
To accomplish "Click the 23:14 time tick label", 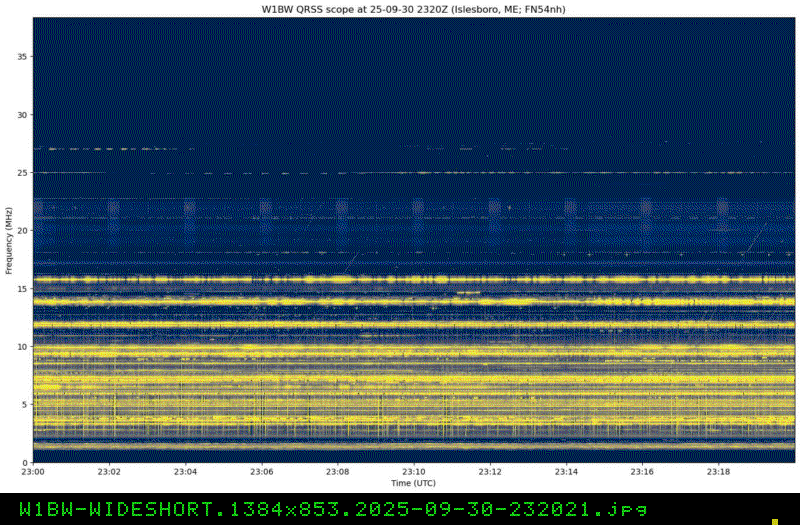I will [x=565, y=471].
